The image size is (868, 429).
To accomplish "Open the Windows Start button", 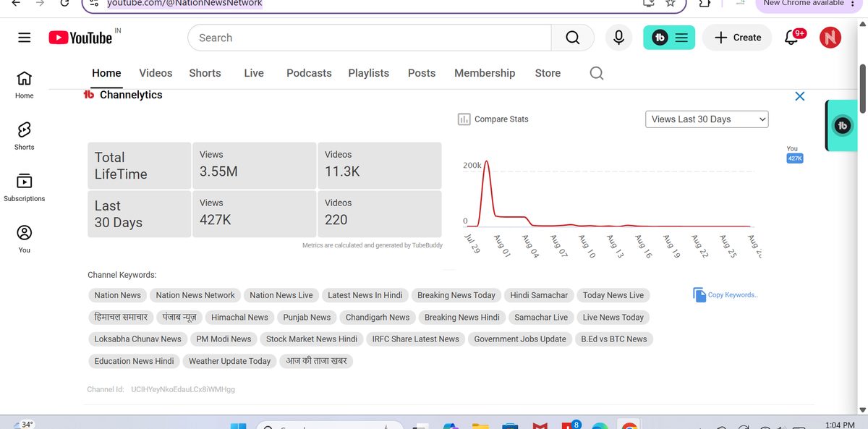I will coord(239,425).
